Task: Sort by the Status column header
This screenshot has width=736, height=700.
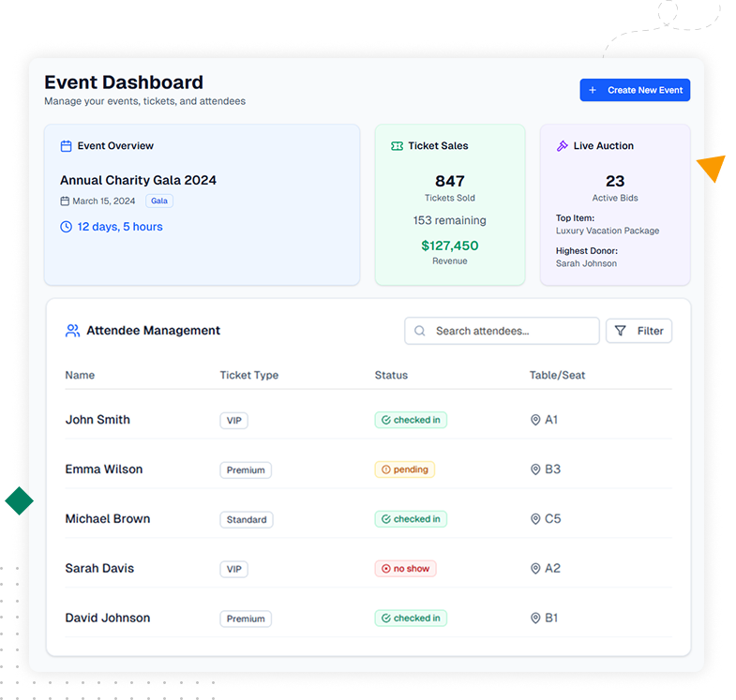Action: [x=391, y=376]
